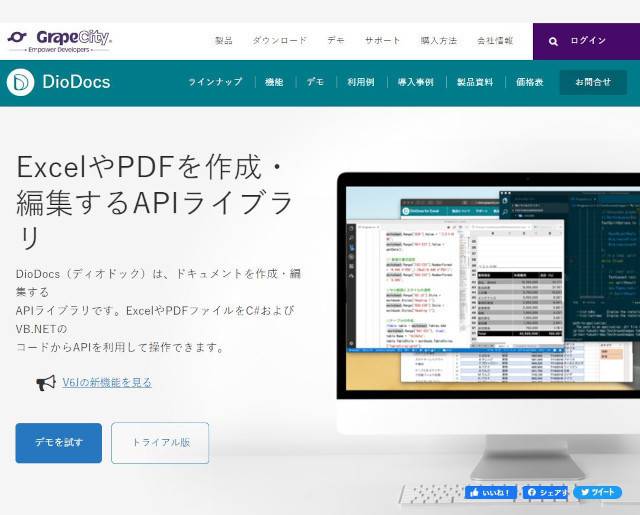Click the トライアル版 button
The width and height of the screenshot is (640, 515).
pyautogui.click(x=160, y=443)
